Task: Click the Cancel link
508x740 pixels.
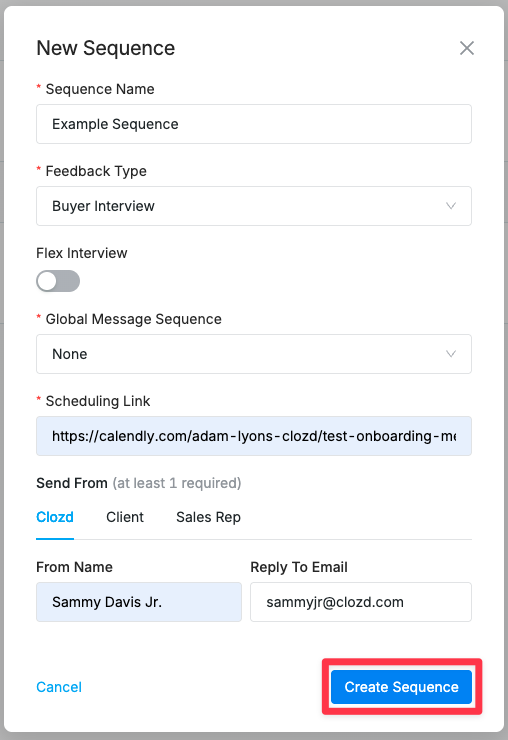Action: (x=59, y=687)
